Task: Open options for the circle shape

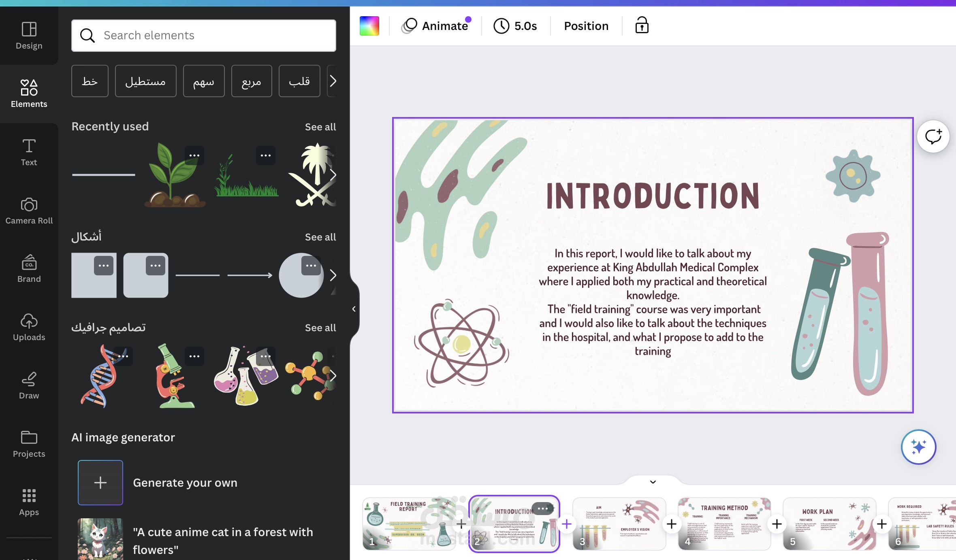Action: tap(311, 266)
